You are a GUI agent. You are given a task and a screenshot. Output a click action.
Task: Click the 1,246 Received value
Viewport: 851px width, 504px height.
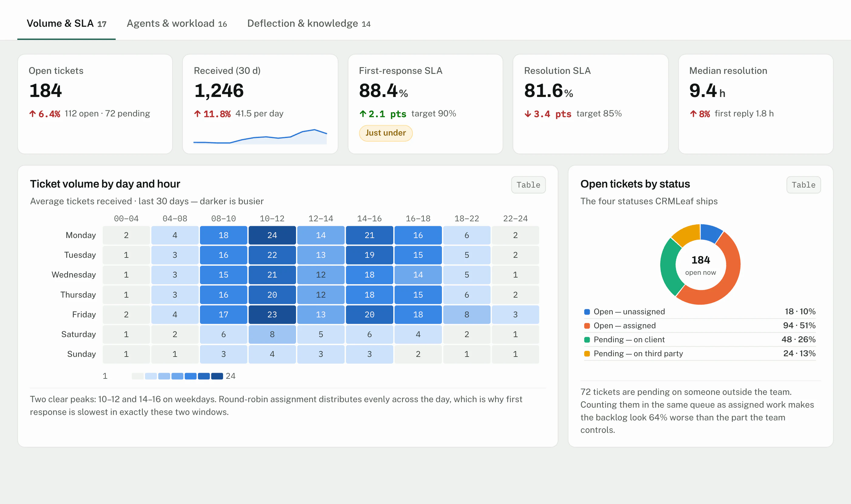point(219,91)
